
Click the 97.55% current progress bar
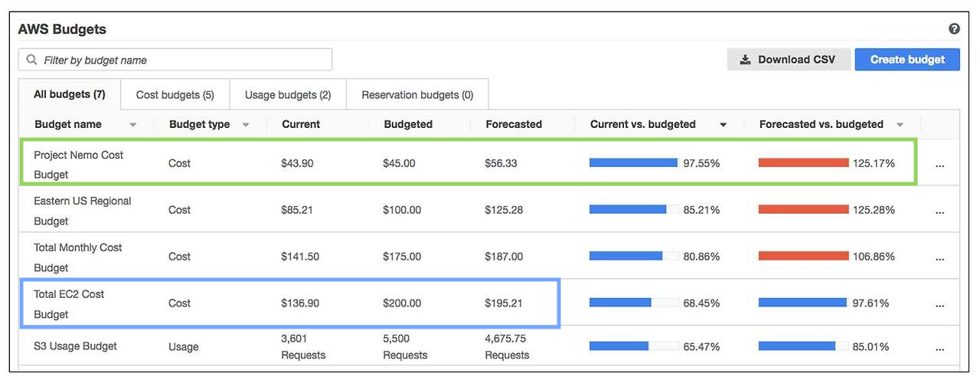(634, 162)
